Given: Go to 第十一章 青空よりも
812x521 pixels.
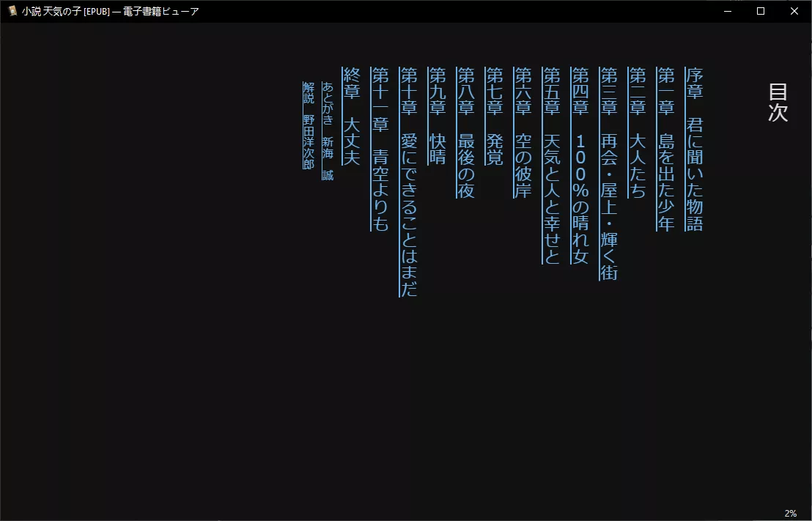Looking at the screenshot, I should [x=380, y=149].
